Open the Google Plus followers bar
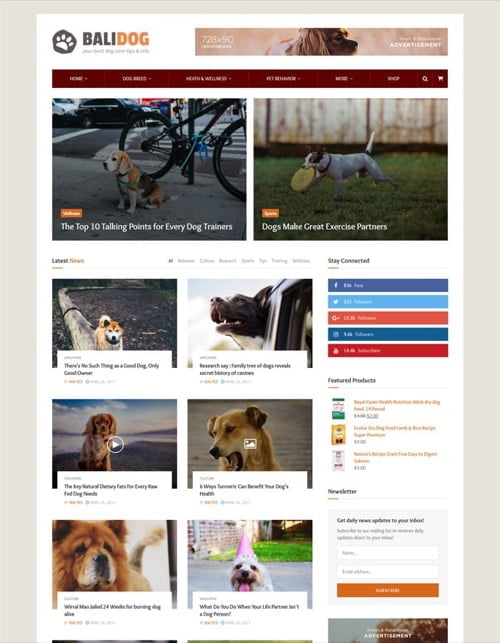 pos(388,318)
